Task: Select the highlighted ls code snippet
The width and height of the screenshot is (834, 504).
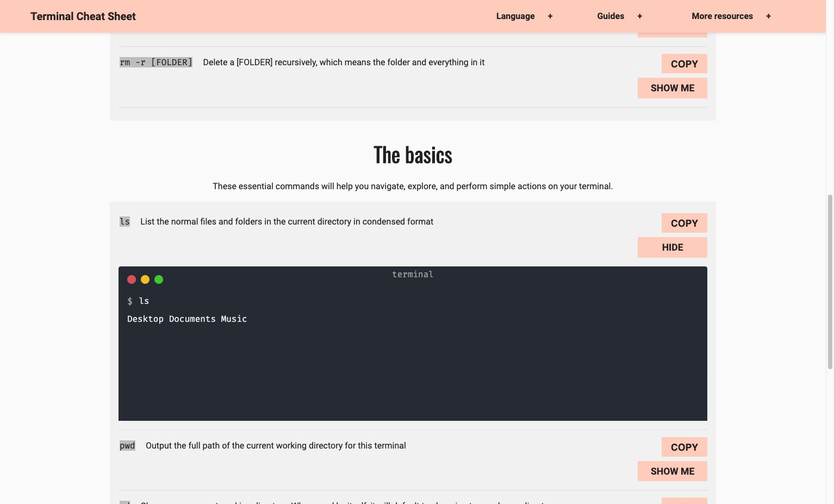Action: pyautogui.click(x=125, y=221)
